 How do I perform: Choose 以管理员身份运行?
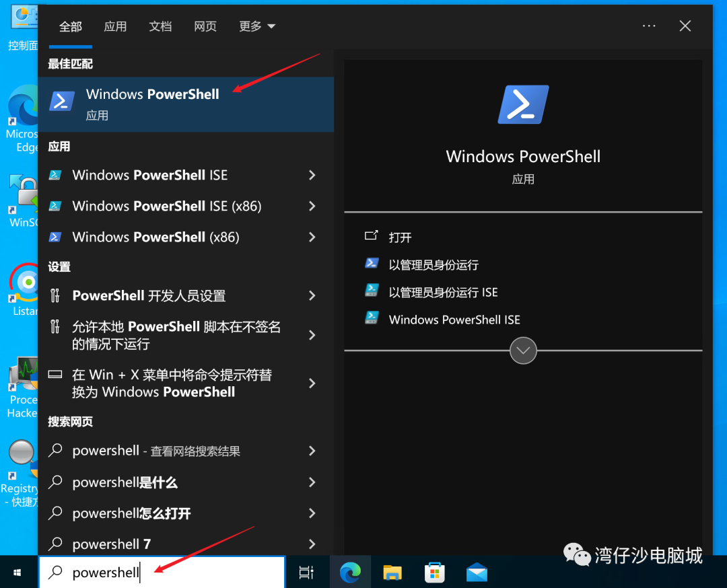434,265
